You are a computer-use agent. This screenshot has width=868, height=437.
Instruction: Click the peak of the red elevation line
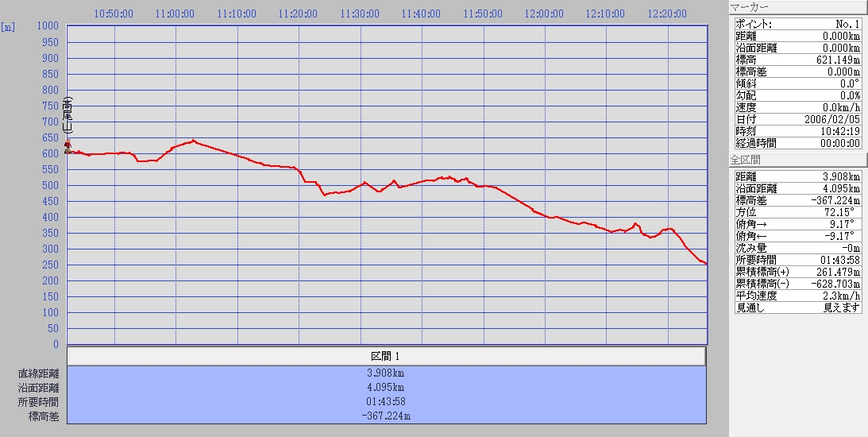[x=193, y=141]
